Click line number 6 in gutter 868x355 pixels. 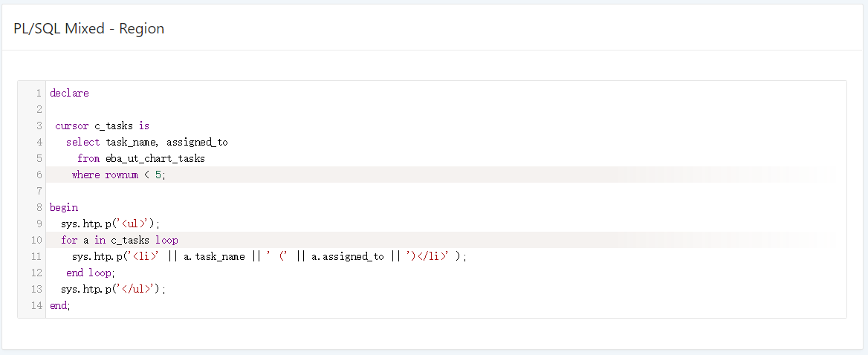(x=39, y=175)
